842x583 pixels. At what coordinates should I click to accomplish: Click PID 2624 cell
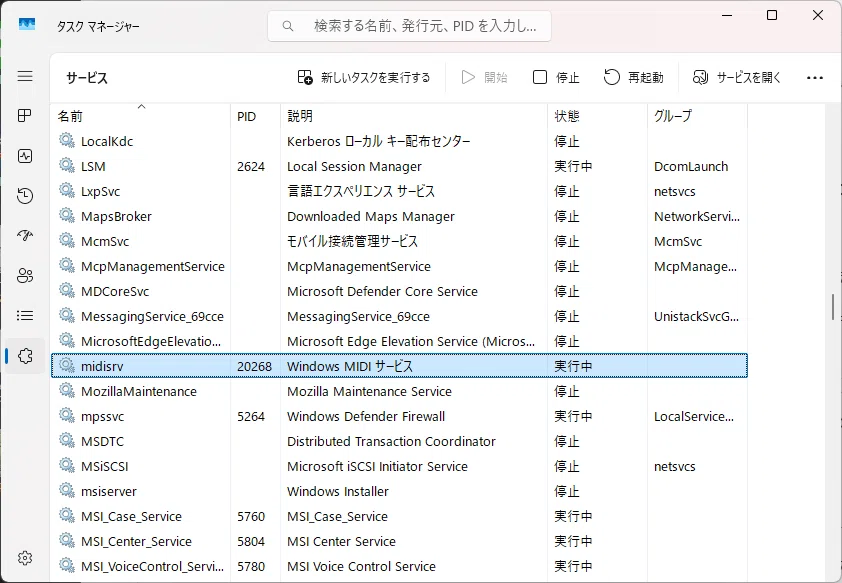point(251,166)
